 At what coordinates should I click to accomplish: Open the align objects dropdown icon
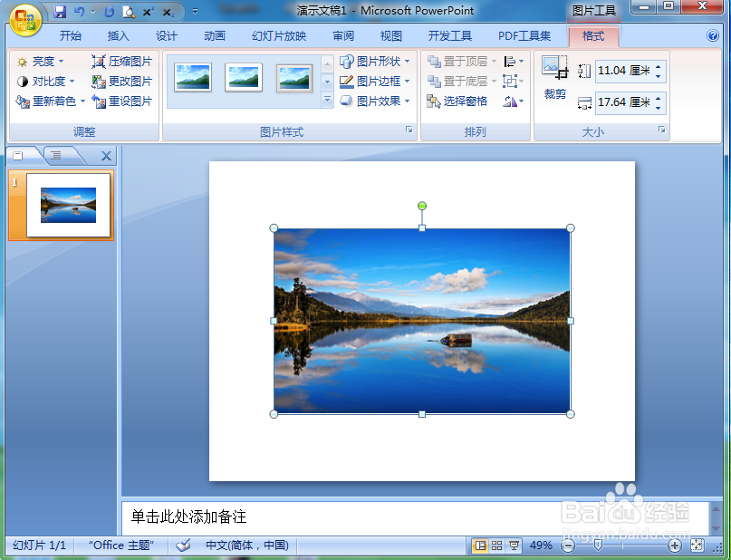[x=514, y=62]
